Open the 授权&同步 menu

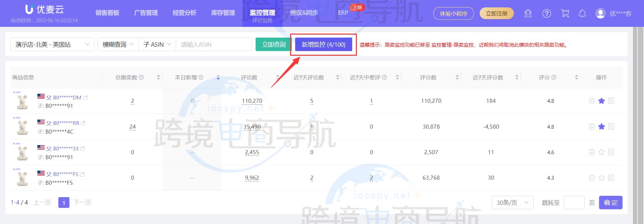coord(304,13)
